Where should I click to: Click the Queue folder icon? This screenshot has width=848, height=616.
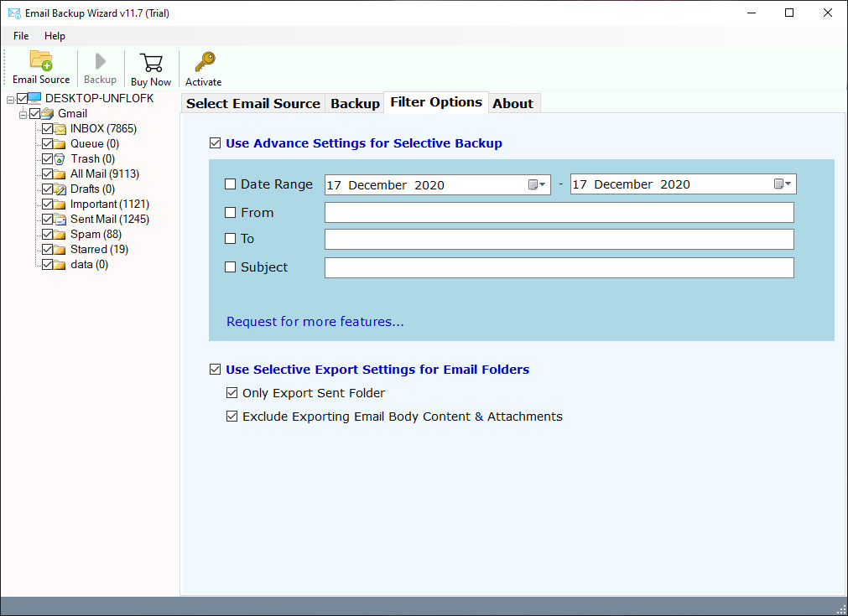[60, 144]
